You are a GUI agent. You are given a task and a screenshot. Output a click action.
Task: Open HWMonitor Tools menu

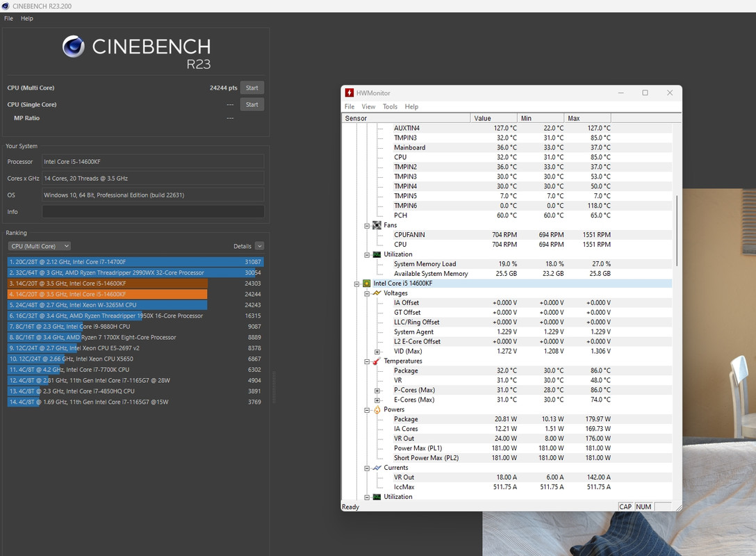[x=390, y=106]
